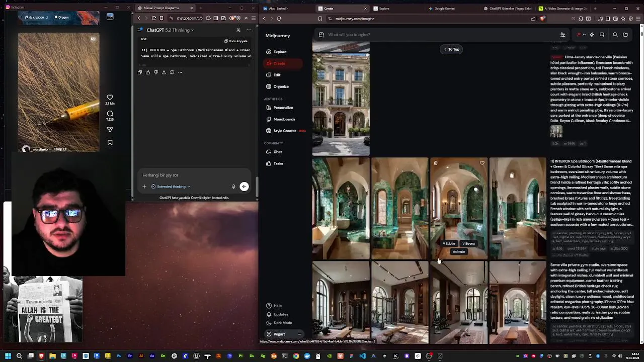
Task: Click the V Subtle variation button
Action: click(449, 243)
